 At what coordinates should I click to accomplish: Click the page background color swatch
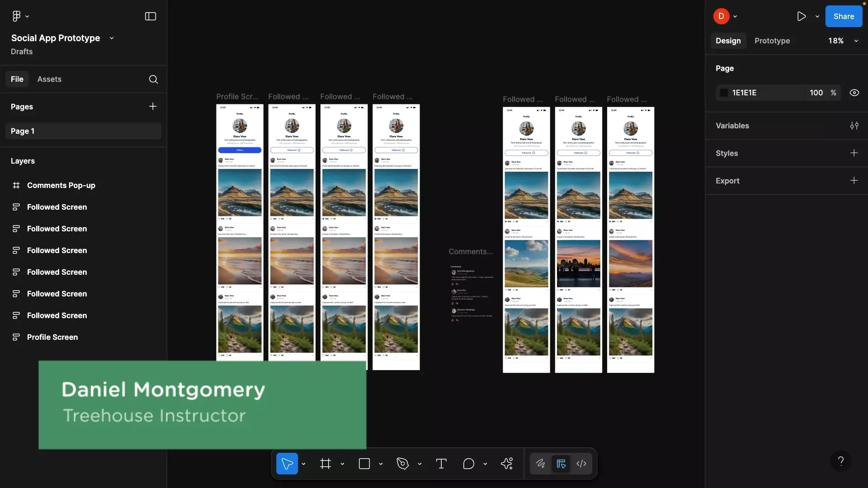pos(724,93)
